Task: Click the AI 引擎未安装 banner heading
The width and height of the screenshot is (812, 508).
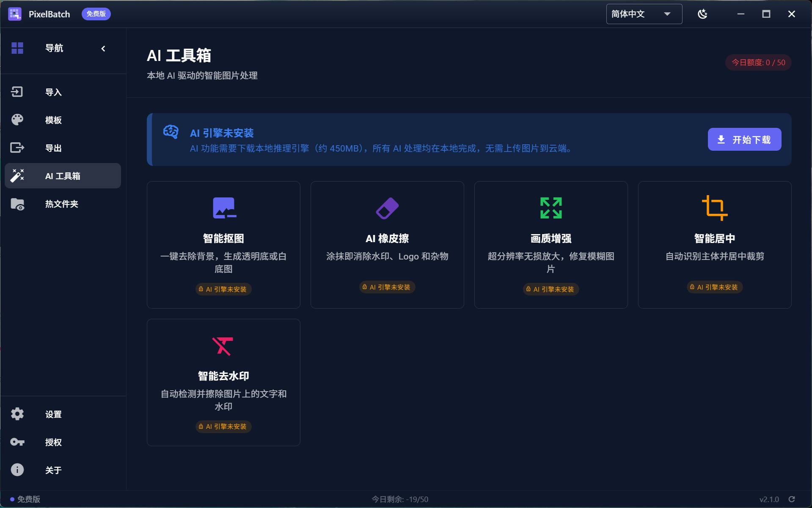Action: coord(222,133)
